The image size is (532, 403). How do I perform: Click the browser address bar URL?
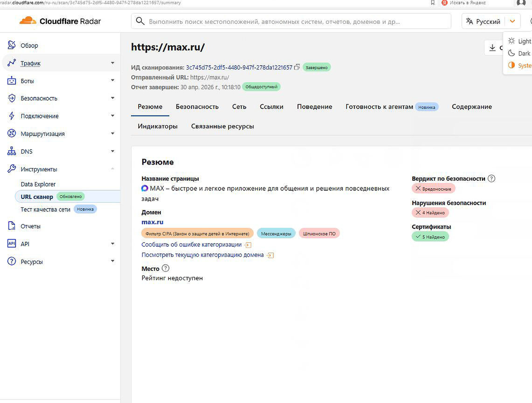90,3
